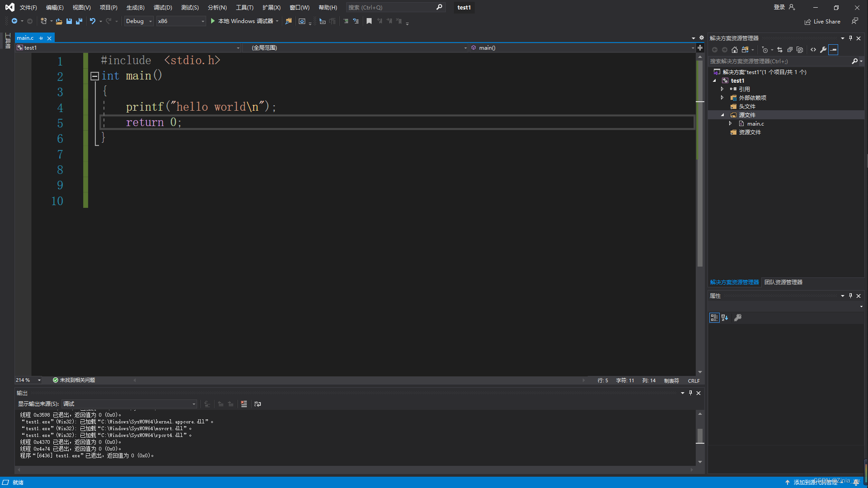Image resolution: width=868 pixels, height=488 pixels.
Task: Collapse the main function code outline
Action: 95,76
